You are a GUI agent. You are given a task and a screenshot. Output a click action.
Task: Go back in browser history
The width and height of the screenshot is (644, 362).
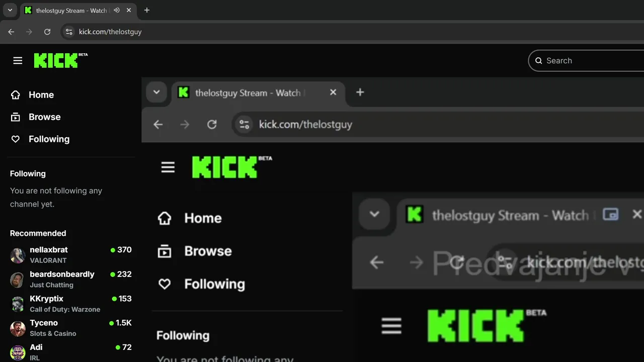11,32
